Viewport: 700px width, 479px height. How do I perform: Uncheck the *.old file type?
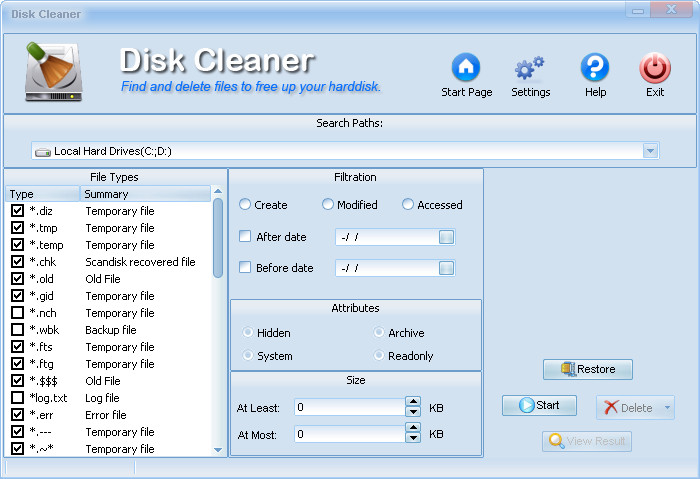click(17, 278)
